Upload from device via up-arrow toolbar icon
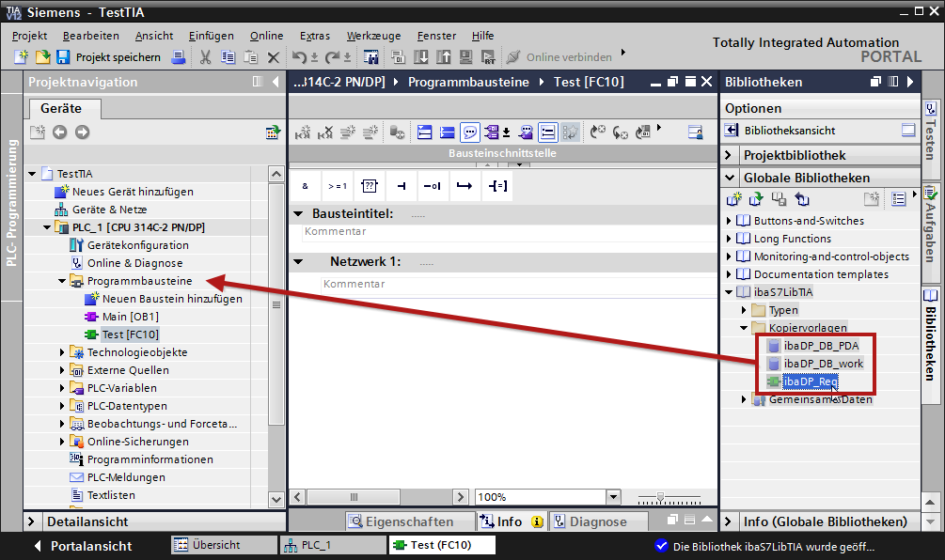The image size is (945, 560). (x=443, y=57)
